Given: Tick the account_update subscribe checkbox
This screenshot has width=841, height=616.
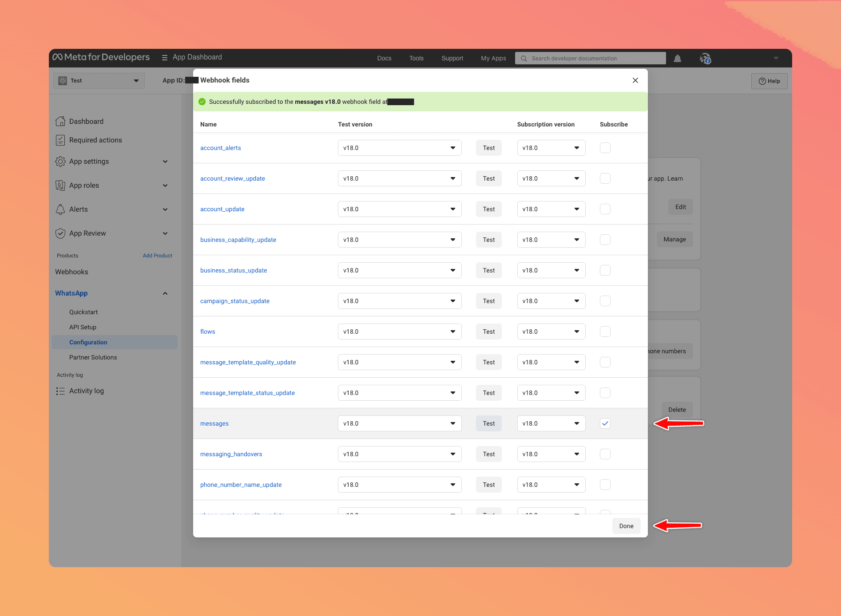Looking at the screenshot, I should [x=605, y=209].
